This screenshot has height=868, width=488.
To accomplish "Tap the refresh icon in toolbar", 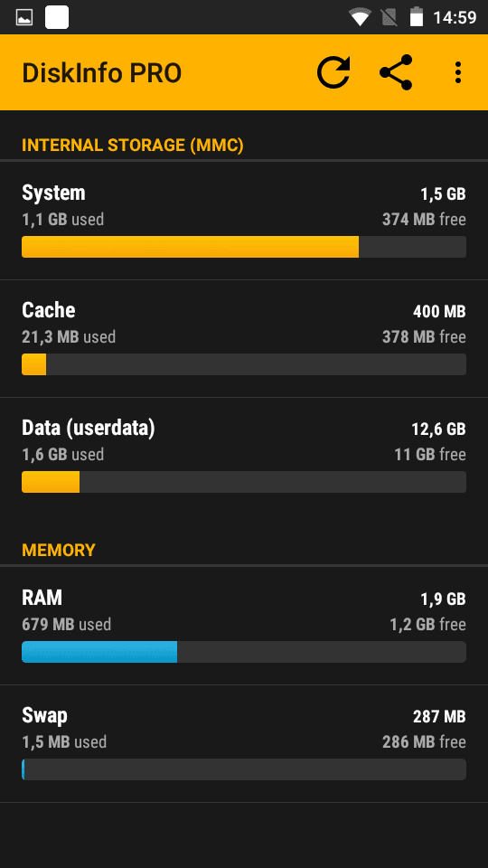I will (333, 72).
